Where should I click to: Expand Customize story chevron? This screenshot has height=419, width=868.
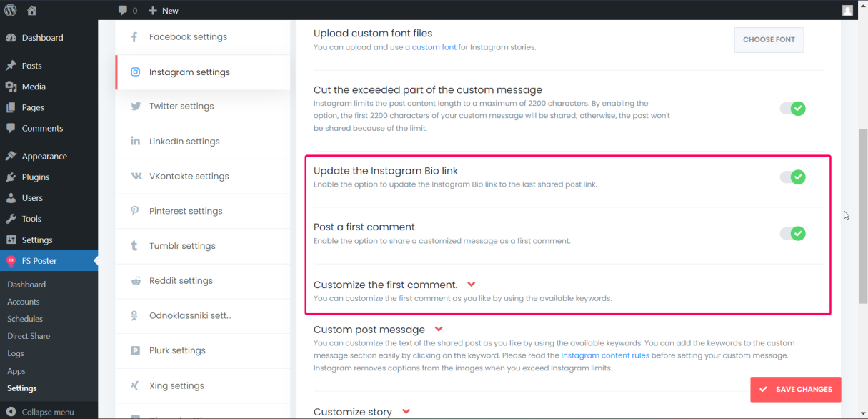tap(406, 412)
